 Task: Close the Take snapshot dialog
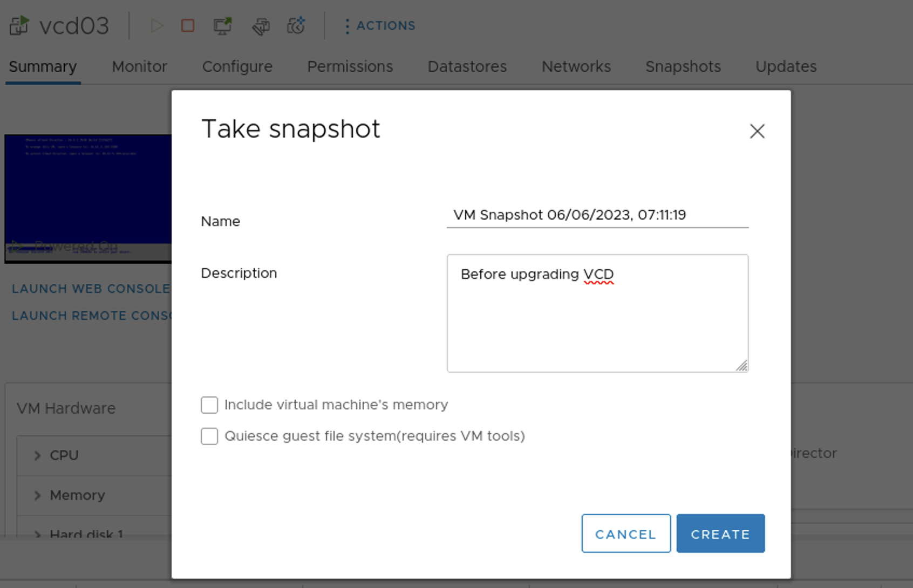pyautogui.click(x=757, y=131)
